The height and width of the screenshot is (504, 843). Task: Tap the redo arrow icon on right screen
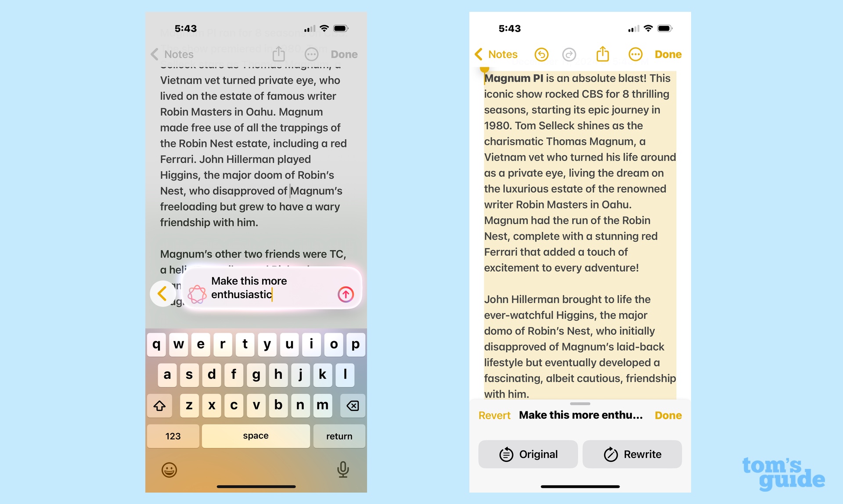click(x=571, y=54)
